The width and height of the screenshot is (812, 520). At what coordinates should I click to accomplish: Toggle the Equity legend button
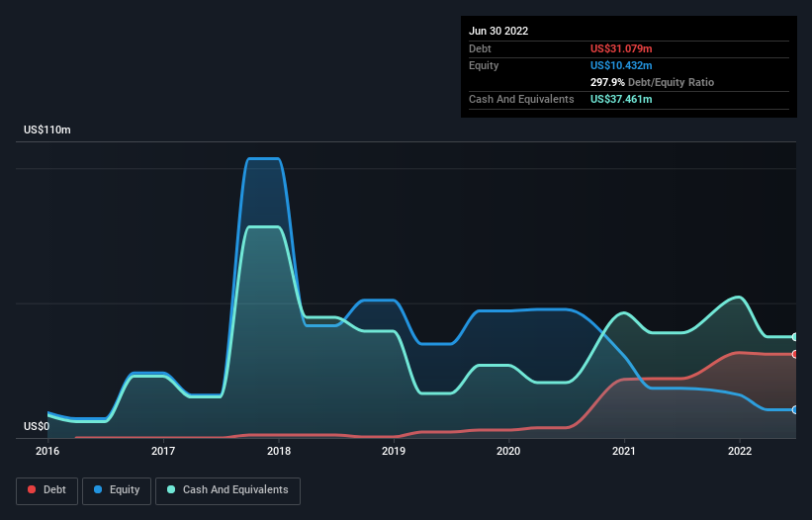point(117,490)
